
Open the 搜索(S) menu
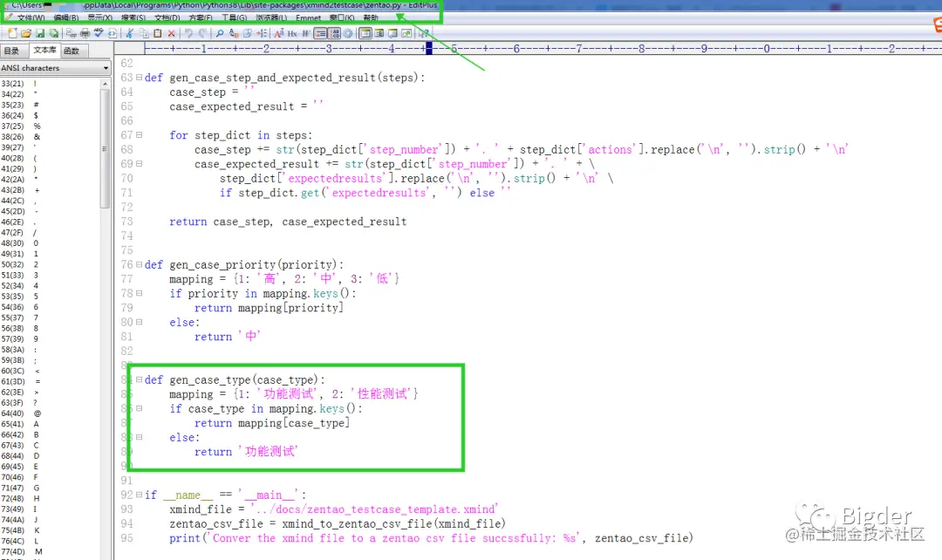pyautogui.click(x=133, y=18)
